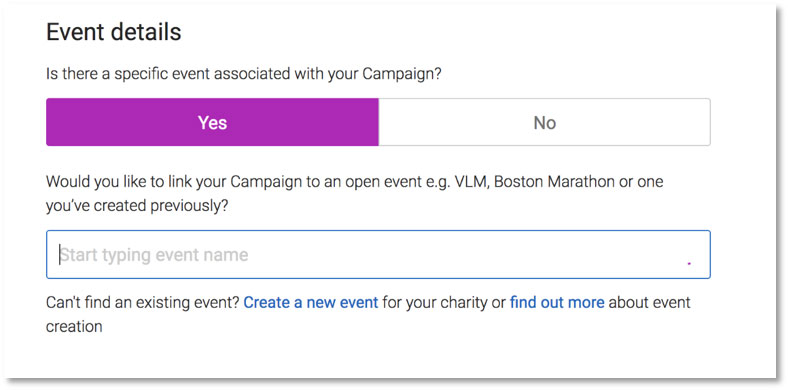Click the Event details heading
This screenshot has width=788, height=390.
(x=114, y=32)
